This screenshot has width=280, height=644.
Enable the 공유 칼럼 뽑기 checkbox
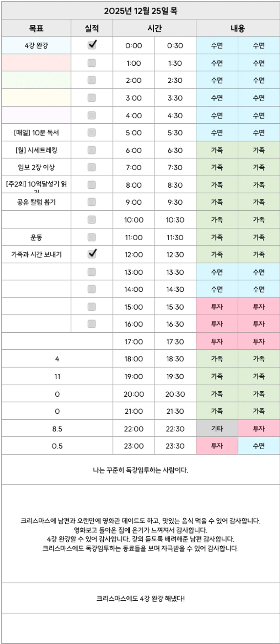point(92,202)
